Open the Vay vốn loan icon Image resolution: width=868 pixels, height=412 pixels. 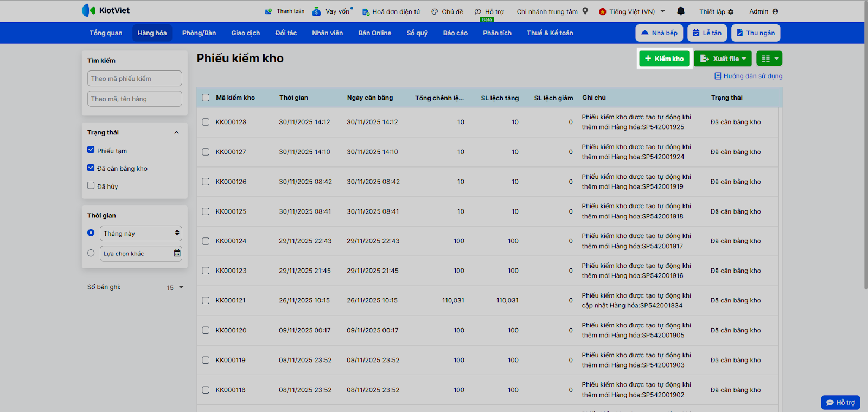pos(317,11)
